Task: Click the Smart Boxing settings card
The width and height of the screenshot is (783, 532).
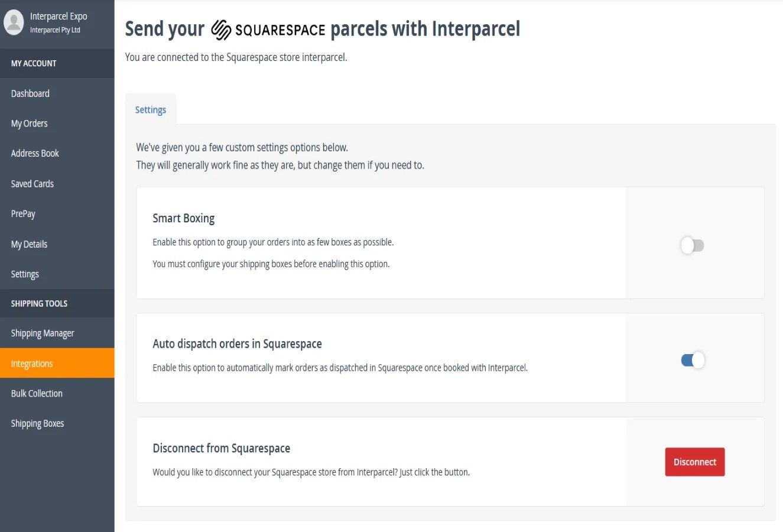Action: pos(381,242)
